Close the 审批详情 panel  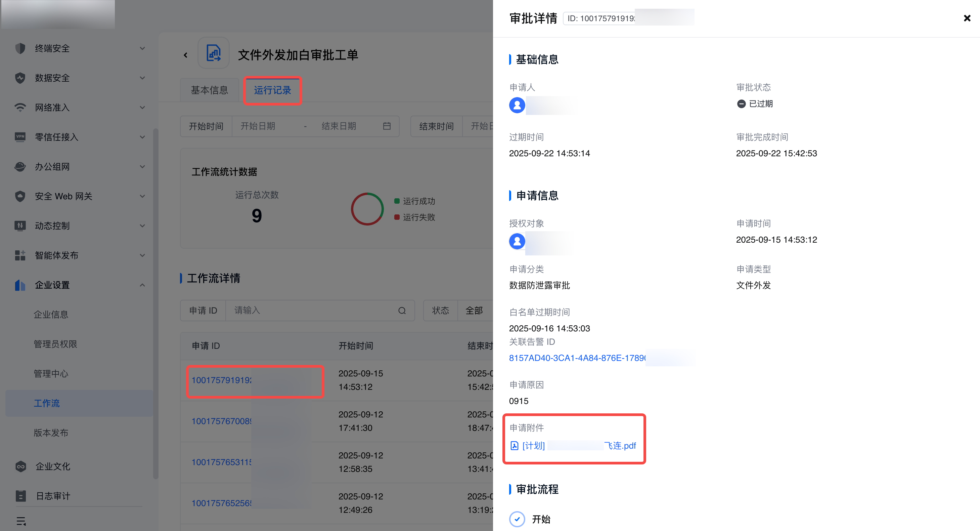coord(967,18)
